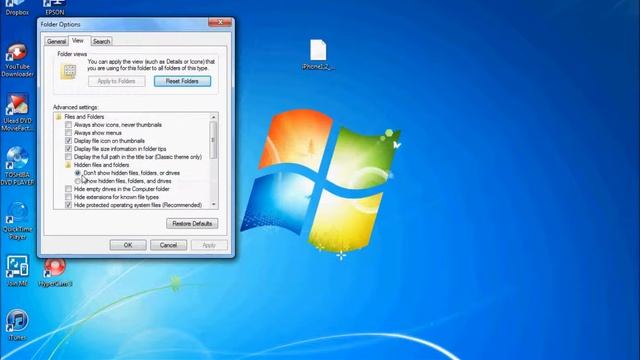
Task: Select the iTunes desktop icon
Action: pos(17,325)
